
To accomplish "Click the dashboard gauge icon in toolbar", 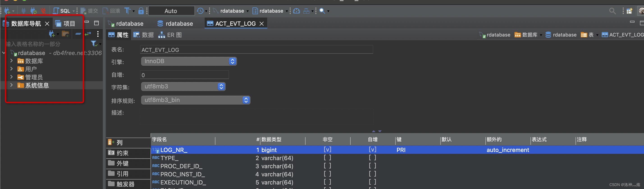I will 297,11.
